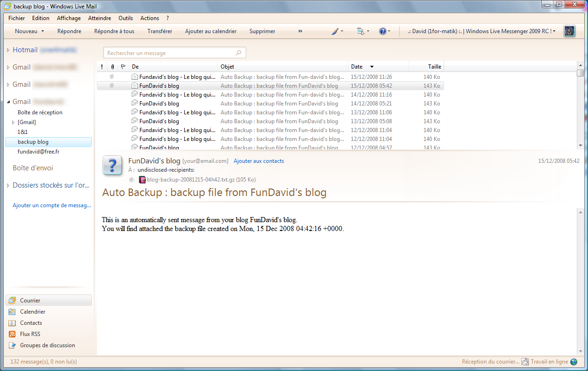Open dropdown arrow next to Help icon
Viewport: 588px width, 371px height.
389,31
